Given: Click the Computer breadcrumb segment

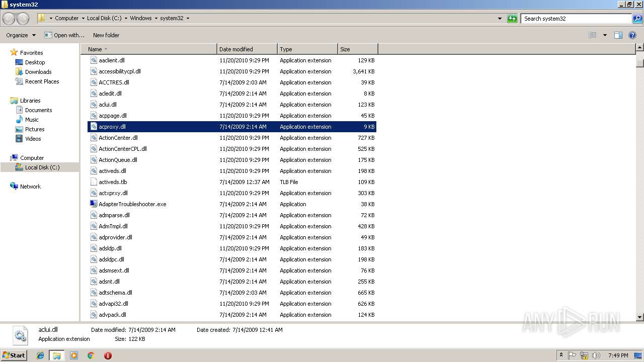Looking at the screenshot, I should [x=66, y=19].
